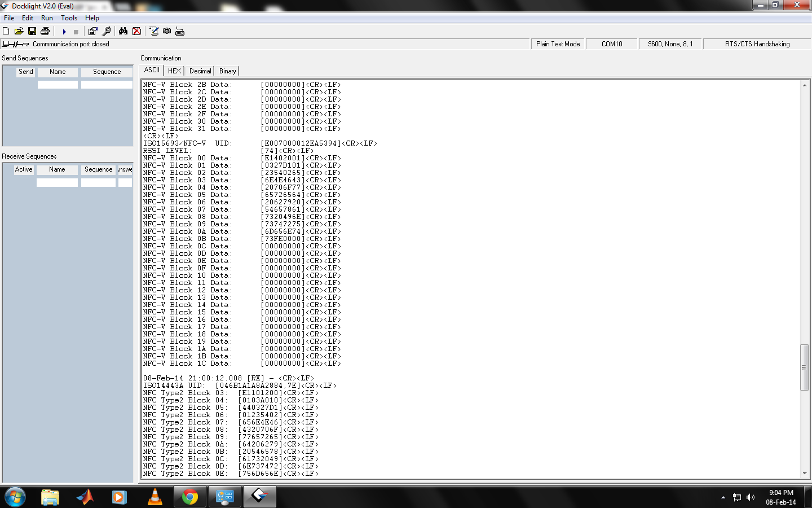
Task: Open the File menu
Action: coord(9,18)
